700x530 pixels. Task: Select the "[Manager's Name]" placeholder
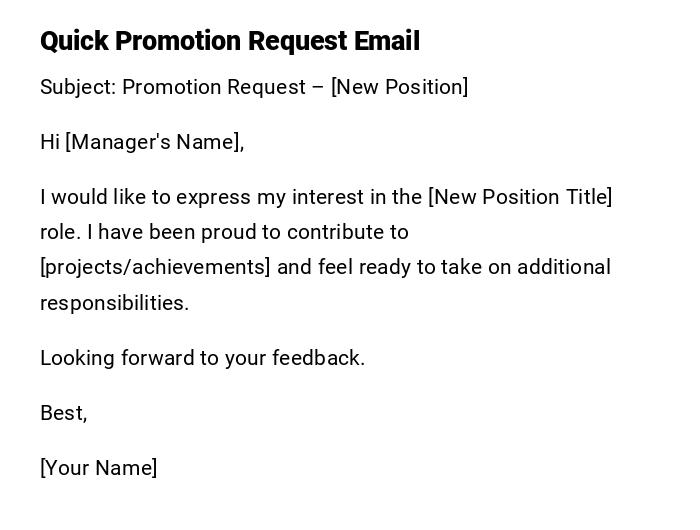coord(155,142)
